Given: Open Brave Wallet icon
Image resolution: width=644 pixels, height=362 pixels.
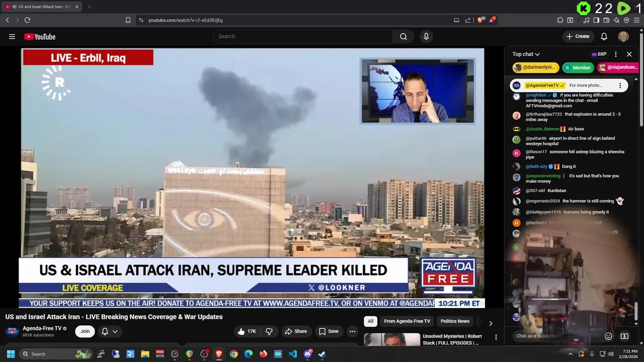Looking at the screenshot, I should [606, 20].
